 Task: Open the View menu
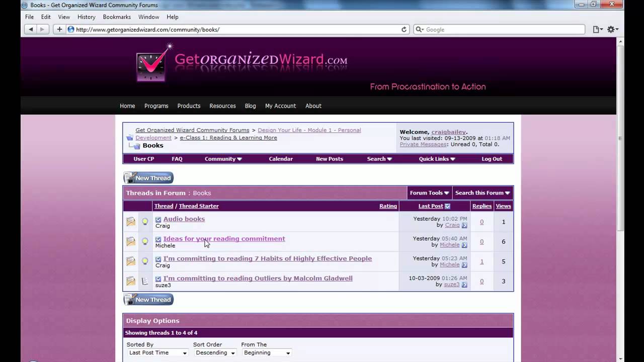point(64,17)
